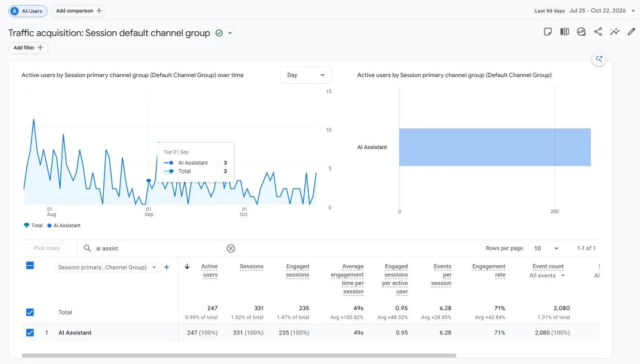Sort by Sessions column header
The image size is (640, 364).
(251, 266)
